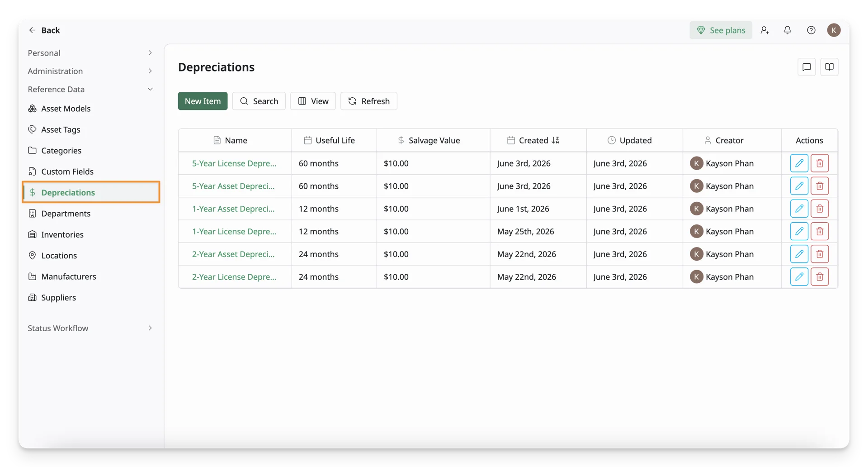
Task: Click the Created column sort icon
Action: click(555, 140)
